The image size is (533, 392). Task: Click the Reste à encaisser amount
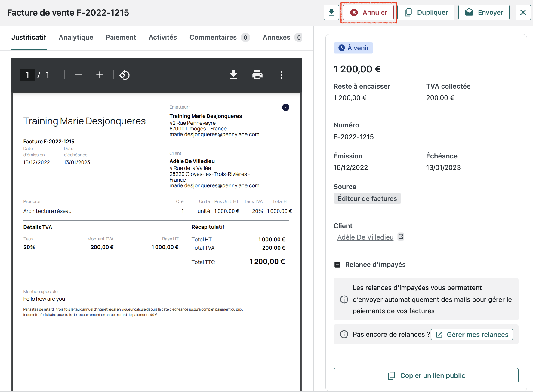tap(350, 98)
